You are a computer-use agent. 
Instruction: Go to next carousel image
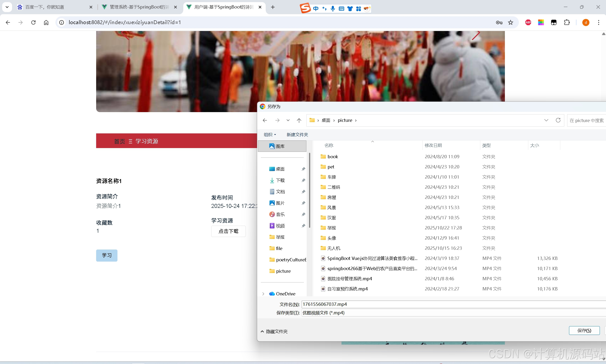[476, 35]
